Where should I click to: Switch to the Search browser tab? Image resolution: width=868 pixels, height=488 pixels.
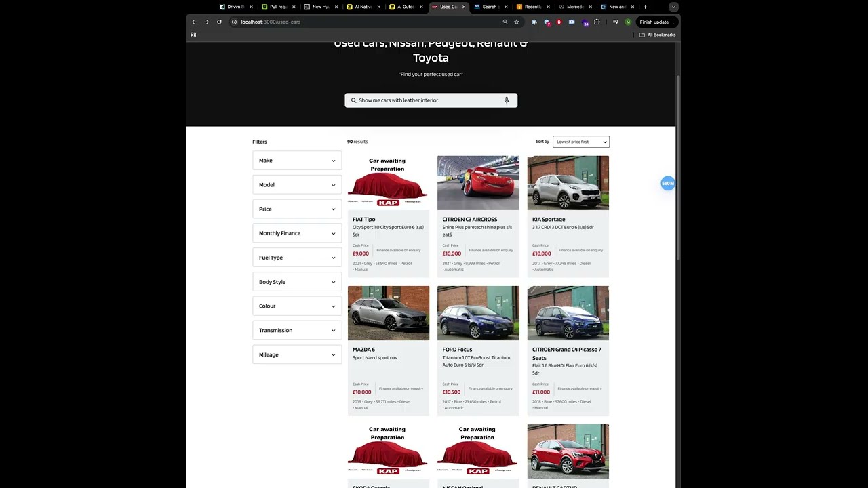[x=490, y=7]
